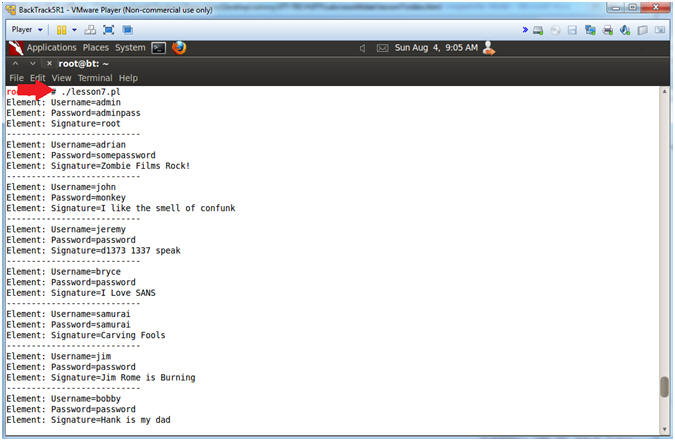Click the up caret button in the terminal title bar
The image size is (675, 441).
point(15,64)
